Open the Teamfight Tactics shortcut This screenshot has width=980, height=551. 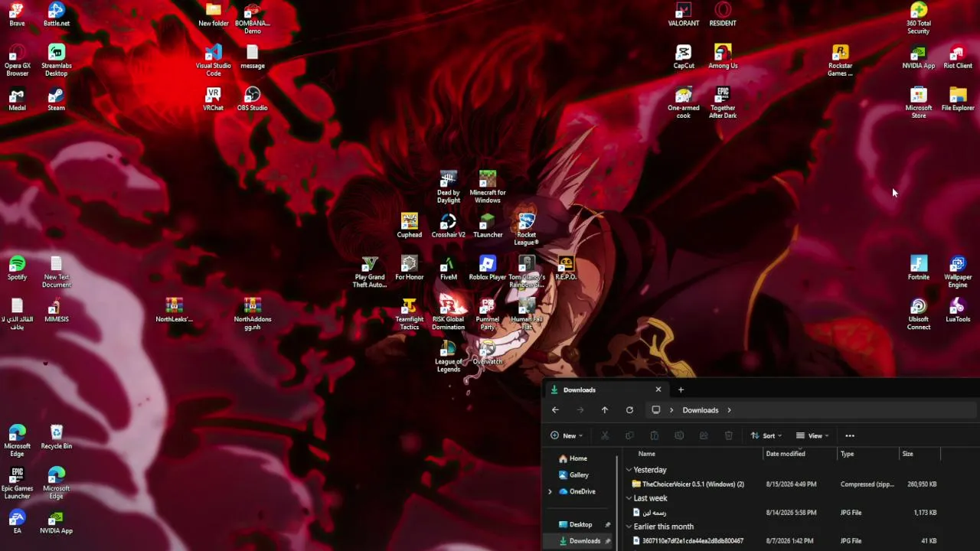point(410,314)
